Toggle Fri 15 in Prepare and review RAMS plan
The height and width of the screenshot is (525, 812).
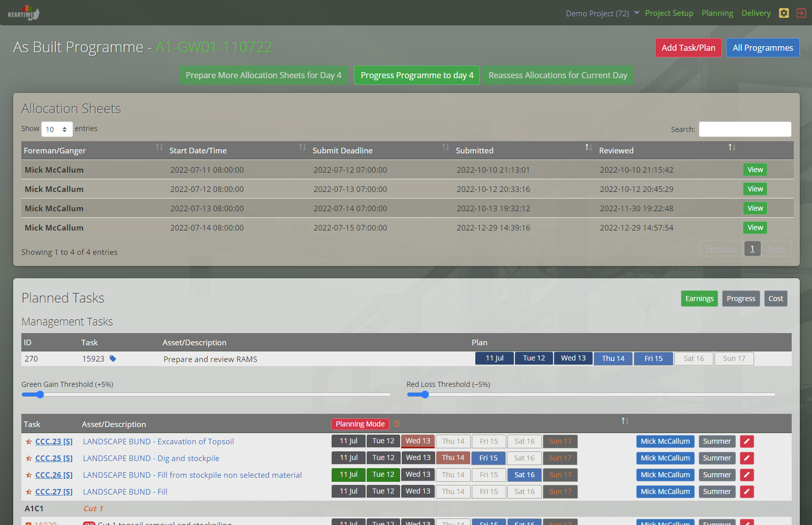(x=653, y=358)
